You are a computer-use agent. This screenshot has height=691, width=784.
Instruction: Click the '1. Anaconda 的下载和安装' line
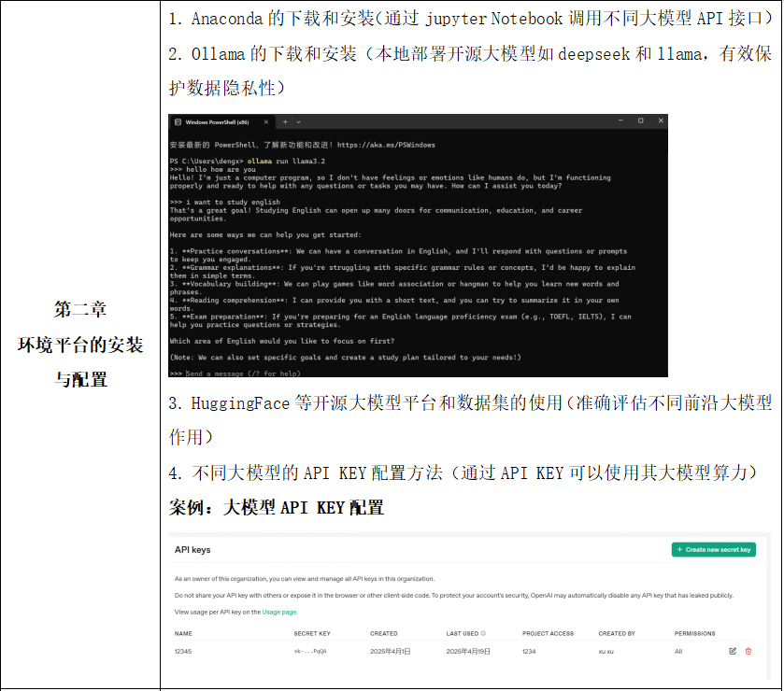point(470,19)
